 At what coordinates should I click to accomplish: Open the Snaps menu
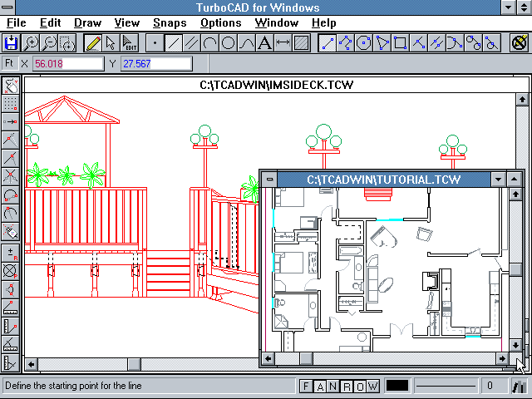170,22
